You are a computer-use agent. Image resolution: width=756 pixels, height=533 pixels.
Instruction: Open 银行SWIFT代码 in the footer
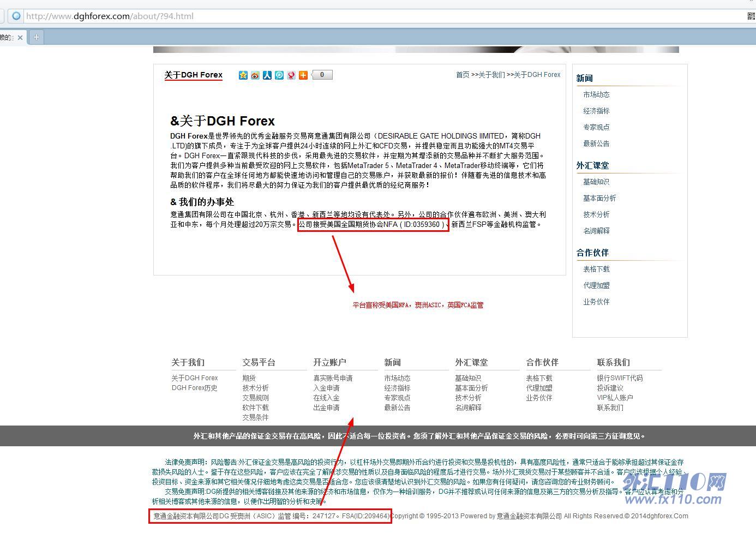pyautogui.click(x=620, y=378)
